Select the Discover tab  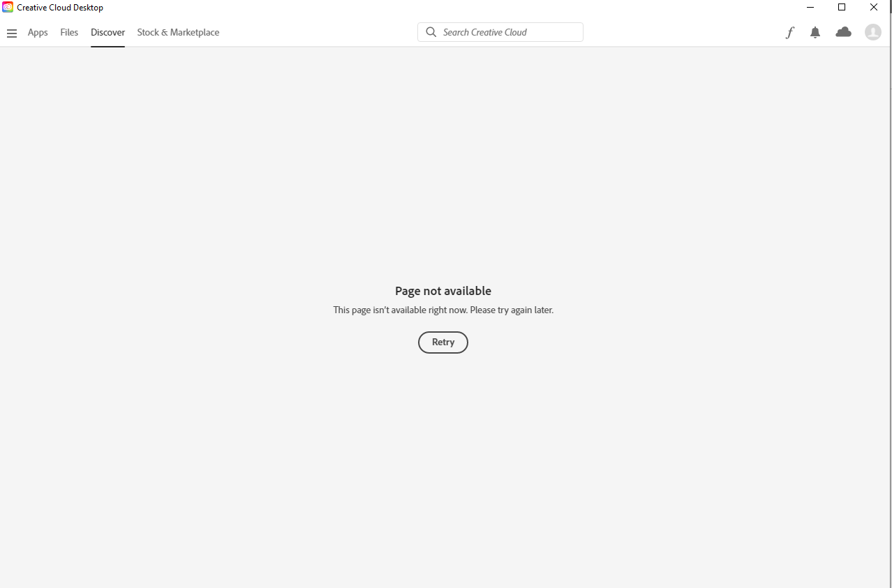click(x=107, y=32)
